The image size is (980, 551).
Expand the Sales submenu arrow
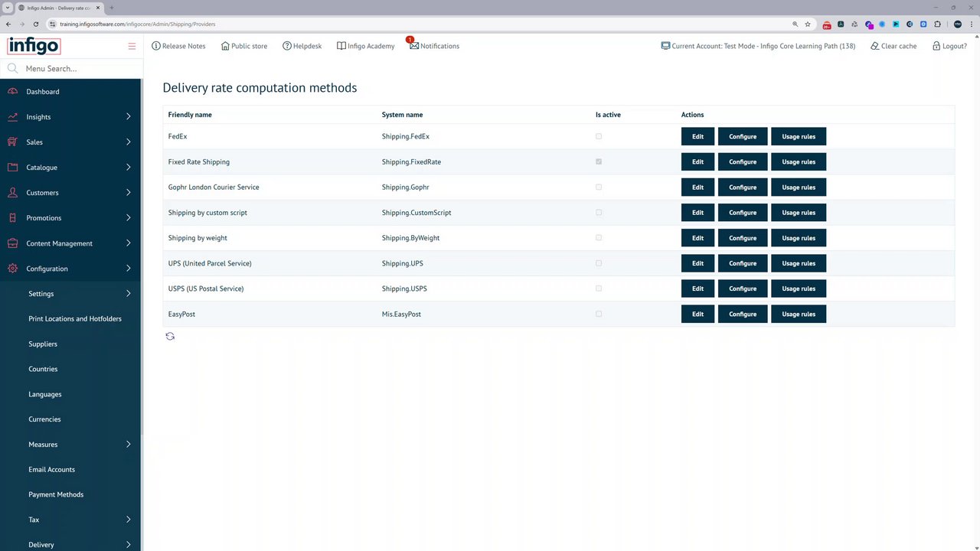coord(129,142)
